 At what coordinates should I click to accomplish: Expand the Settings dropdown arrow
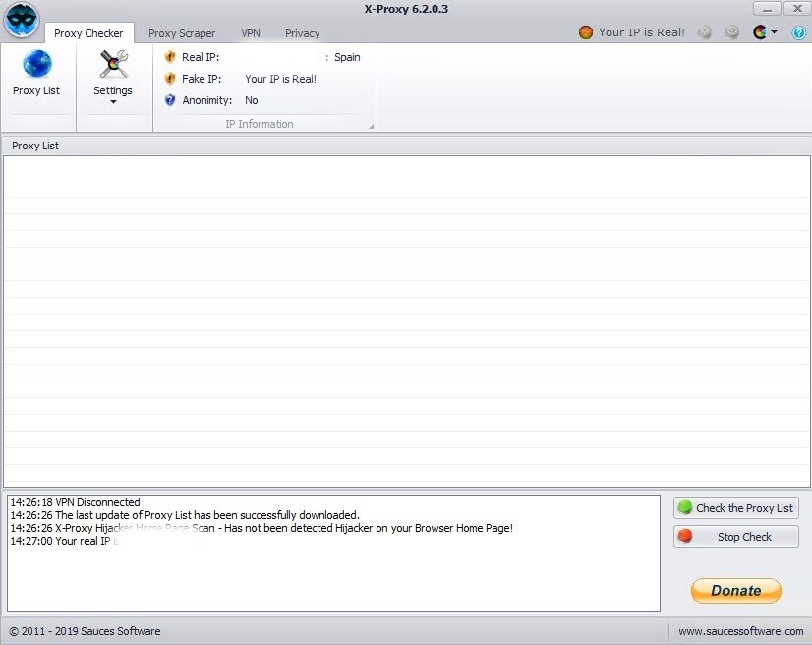(113, 102)
